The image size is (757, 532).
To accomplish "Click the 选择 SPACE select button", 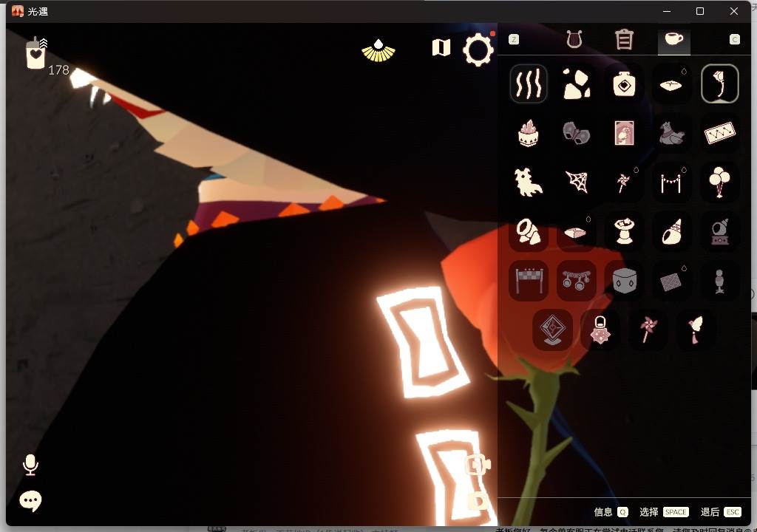I will [664, 512].
